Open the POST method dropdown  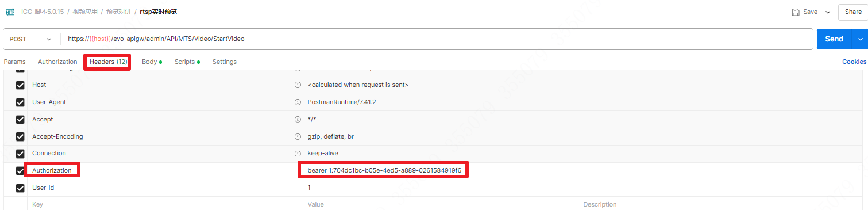click(30, 39)
